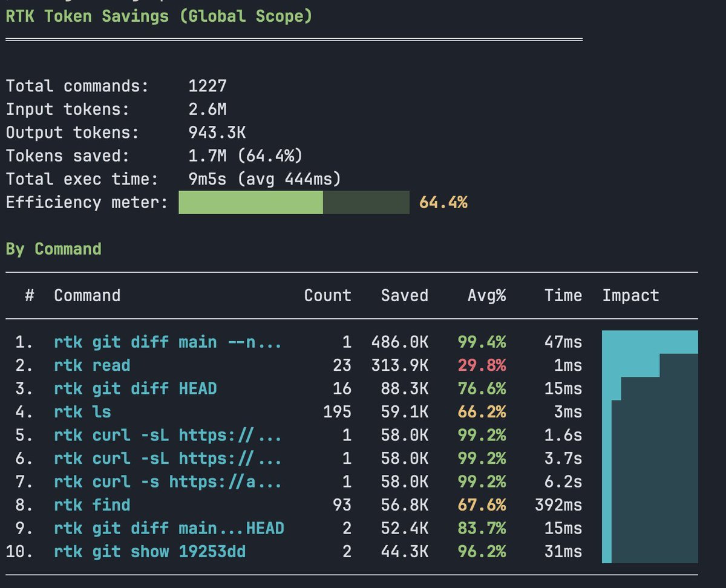Click the 31ms time value
Screen dimensions: 726x588
pyautogui.click(x=563, y=552)
